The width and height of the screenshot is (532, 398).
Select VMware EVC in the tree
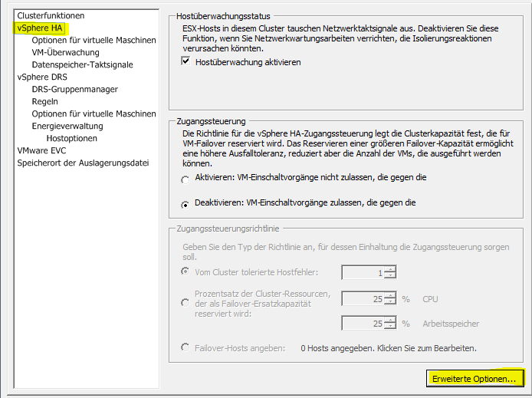point(41,150)
